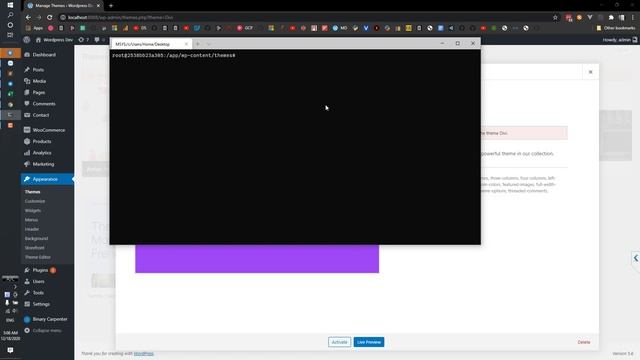Open Other bookmarks folder

616,28
